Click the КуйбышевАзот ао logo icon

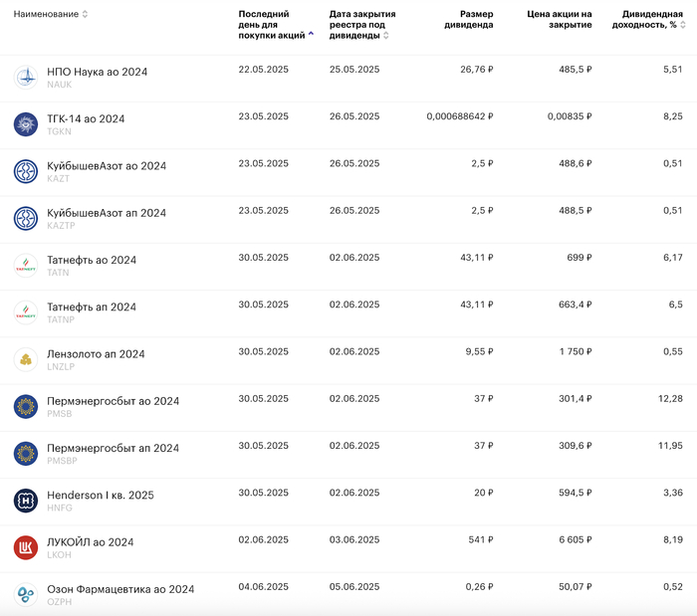tap(26, 171)
